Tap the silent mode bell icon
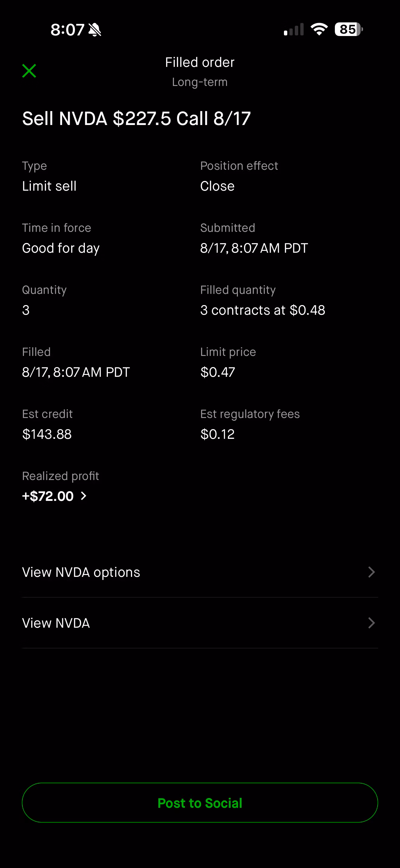This screenshot has width=400, height=868. [95, 30]
